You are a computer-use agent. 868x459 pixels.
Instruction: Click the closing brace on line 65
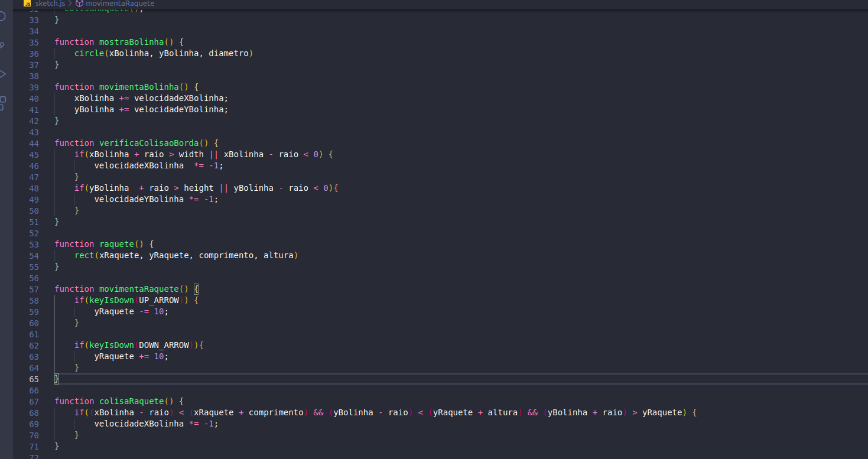click(57, 379)
